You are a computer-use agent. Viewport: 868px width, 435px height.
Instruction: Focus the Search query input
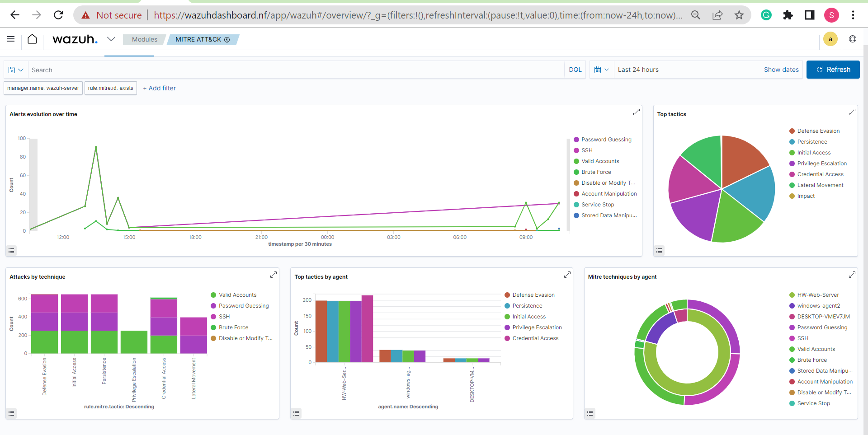click(296, 70)
